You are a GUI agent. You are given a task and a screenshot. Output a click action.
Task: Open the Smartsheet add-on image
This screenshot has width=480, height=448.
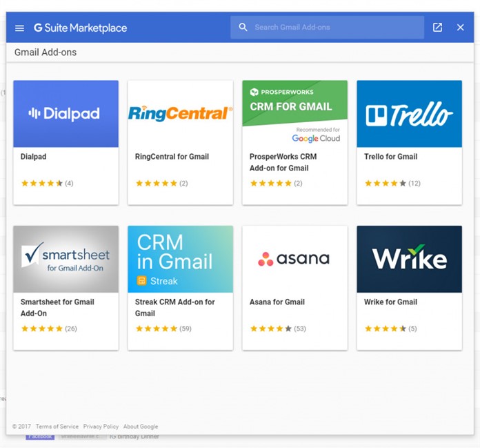click(66, 259)
